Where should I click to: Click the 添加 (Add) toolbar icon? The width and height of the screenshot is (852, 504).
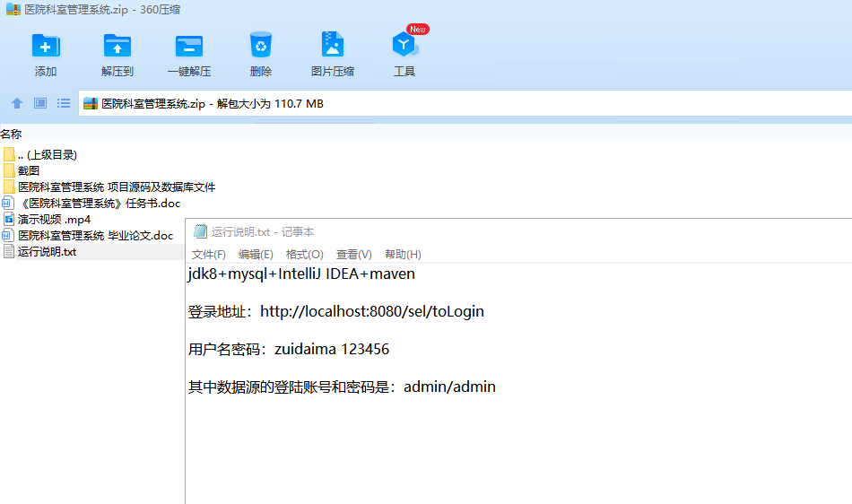(x=46, y=46)
